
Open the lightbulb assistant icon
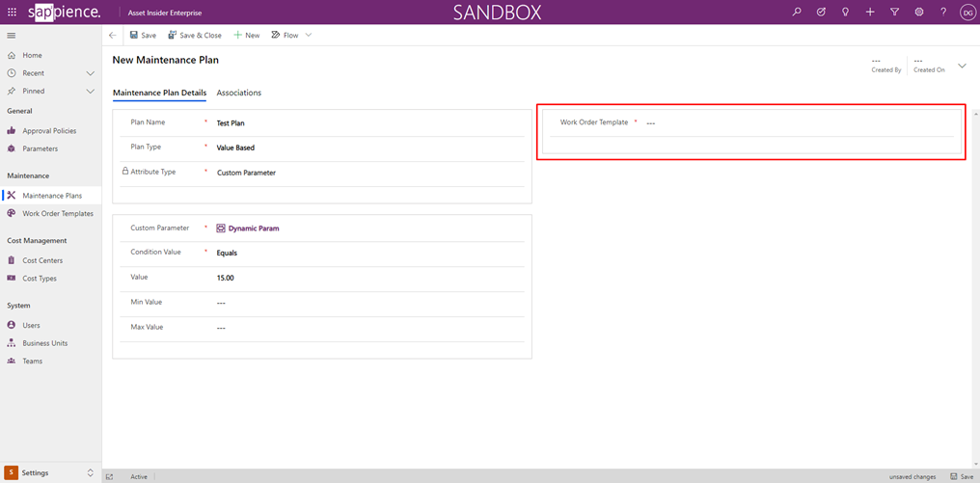pos(845,13)
